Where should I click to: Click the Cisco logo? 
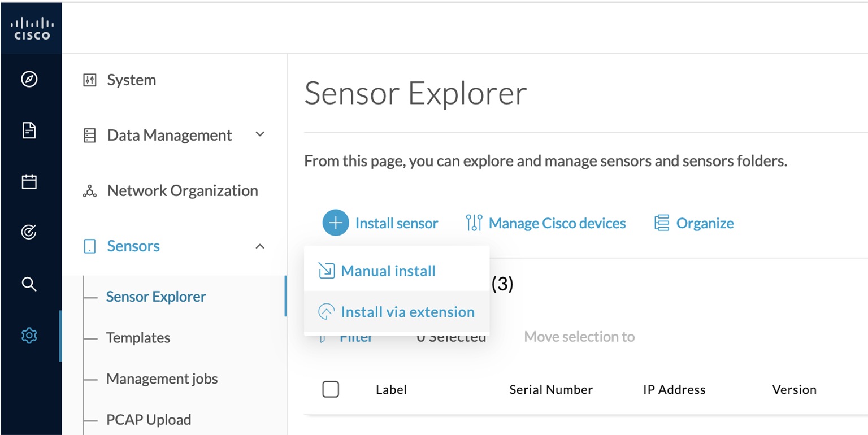(31, 27)
